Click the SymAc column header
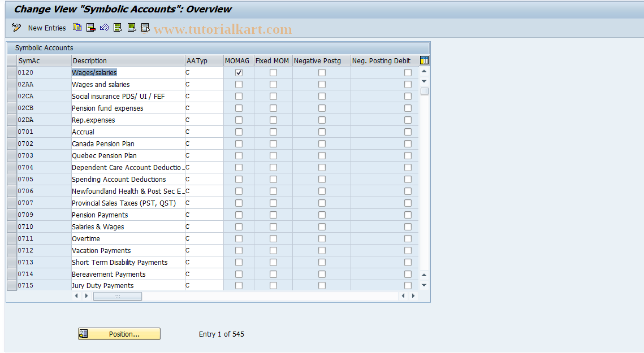 pos(44,61)
